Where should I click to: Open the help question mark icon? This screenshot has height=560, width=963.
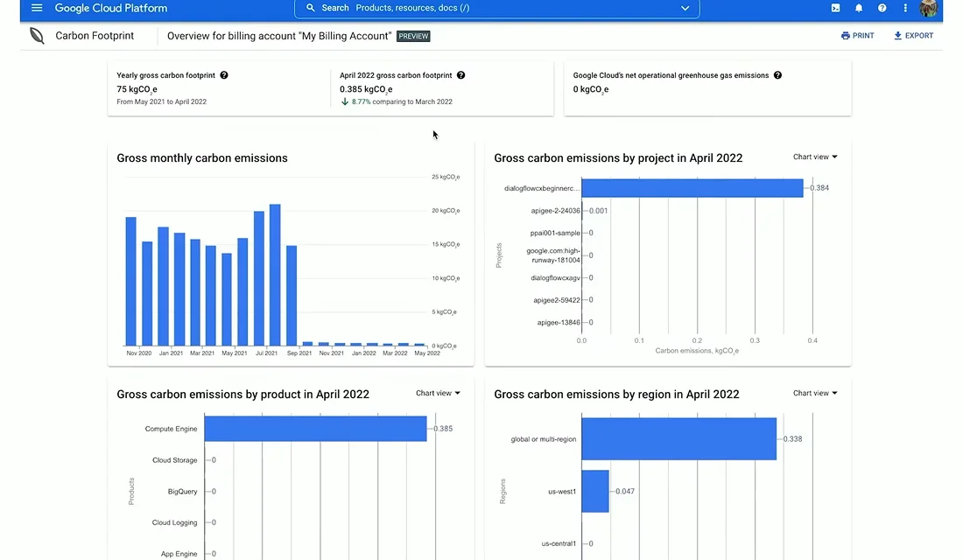tap(882, 8)
